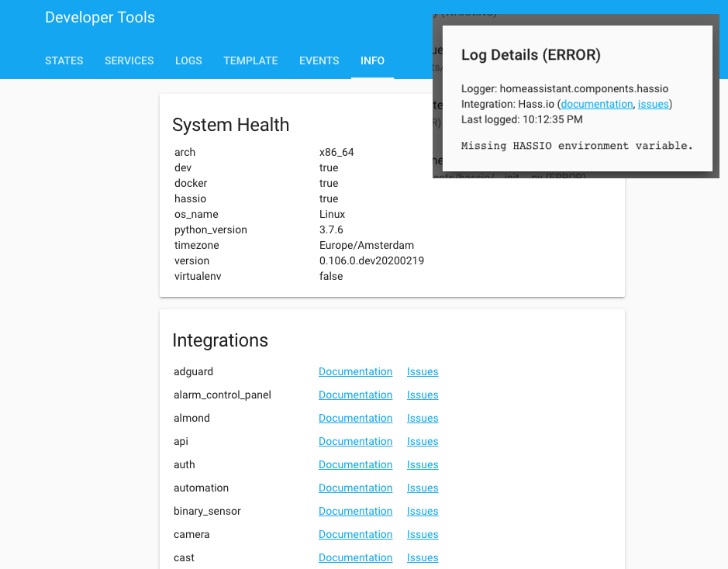Click the Developer Tools title

click(x=99, y=17)
